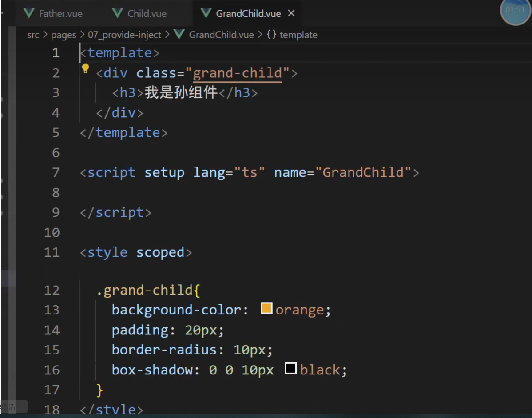Click the closing brace on line 17
The width and height of the screenshot is (532, 418).
[x=99, y=390]
